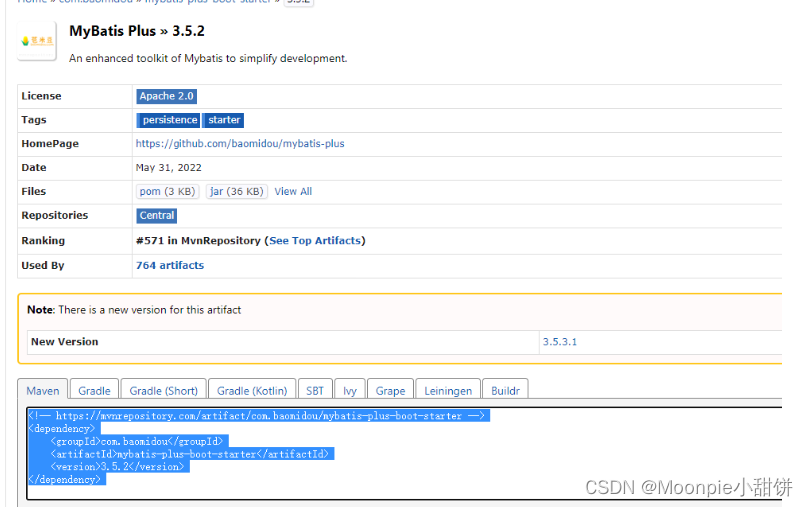Switch to the Gradle tab
The image size is (808, 507).
click(94, 391)
